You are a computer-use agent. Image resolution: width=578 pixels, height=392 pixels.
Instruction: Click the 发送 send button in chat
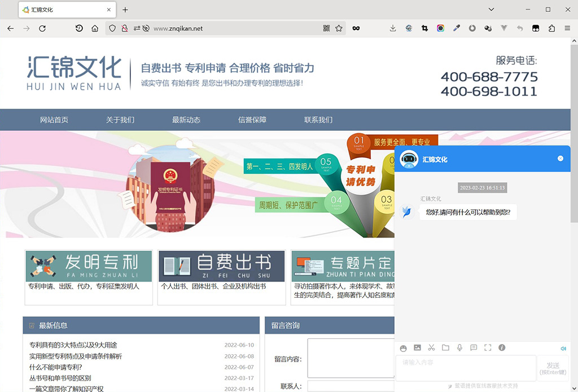coord(553,368)
